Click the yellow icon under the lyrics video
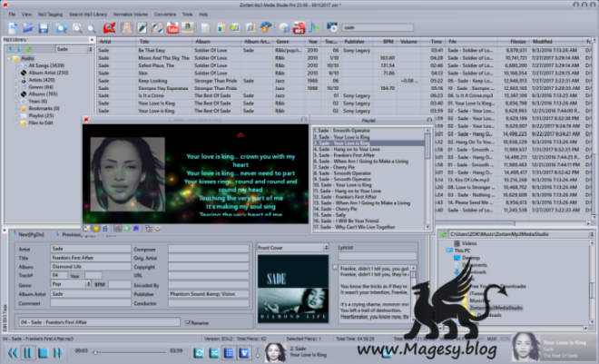This screenshot has width=599, height=364. (x=96, y=229)
